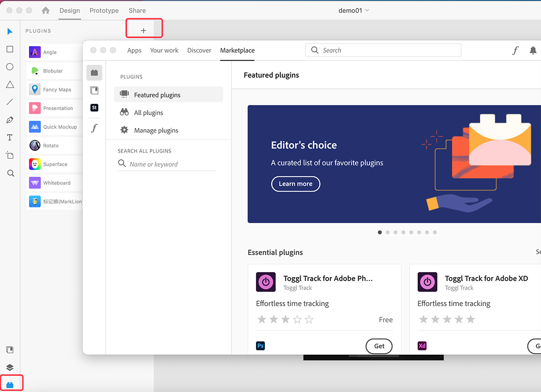This screenshot has height=392, width=541.
Task: Open the Stock sidebar icon
Action: [x=94, y=108]
